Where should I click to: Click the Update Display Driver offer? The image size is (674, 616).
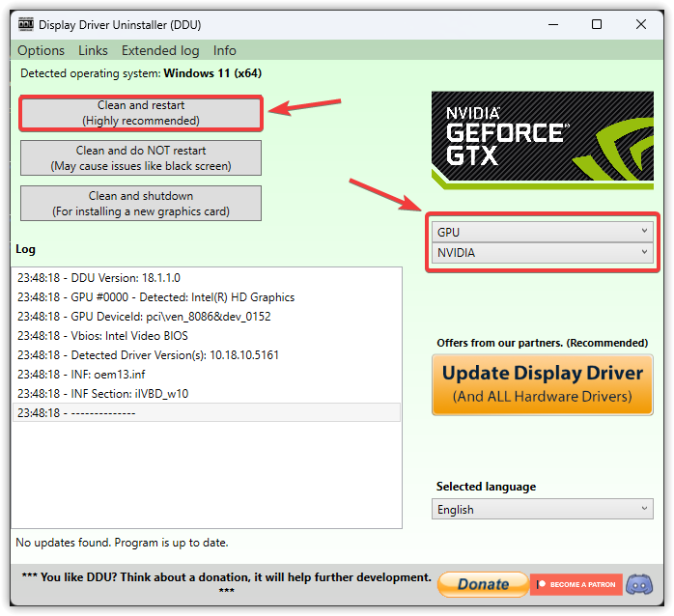(x=542, y=384)
